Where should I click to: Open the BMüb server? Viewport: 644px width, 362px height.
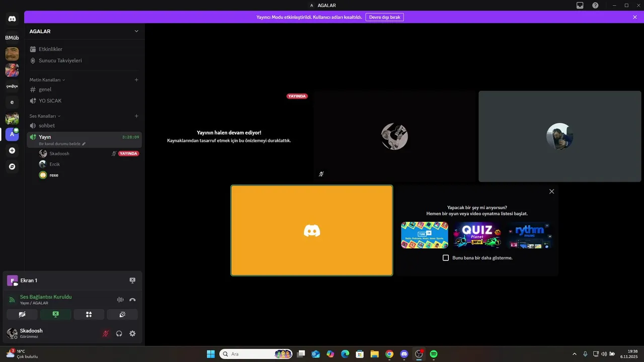(x=12, y=38)
